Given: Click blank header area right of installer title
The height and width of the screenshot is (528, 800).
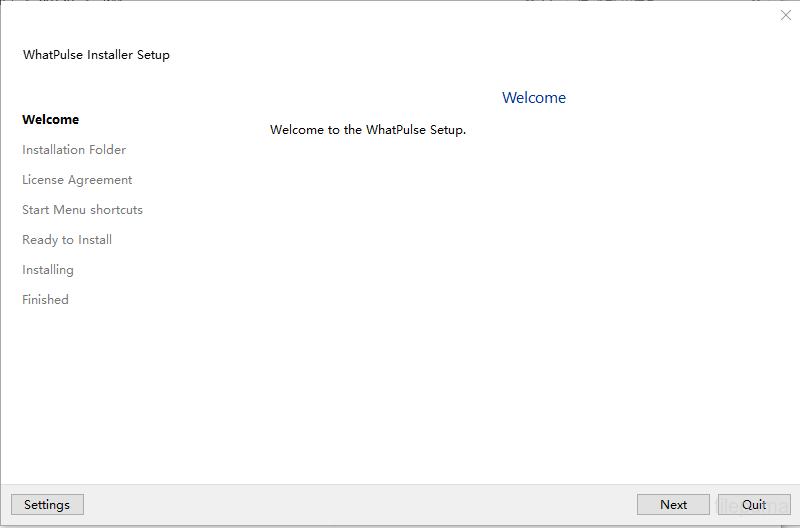Looking at the screenshot, I should point(450,50).
